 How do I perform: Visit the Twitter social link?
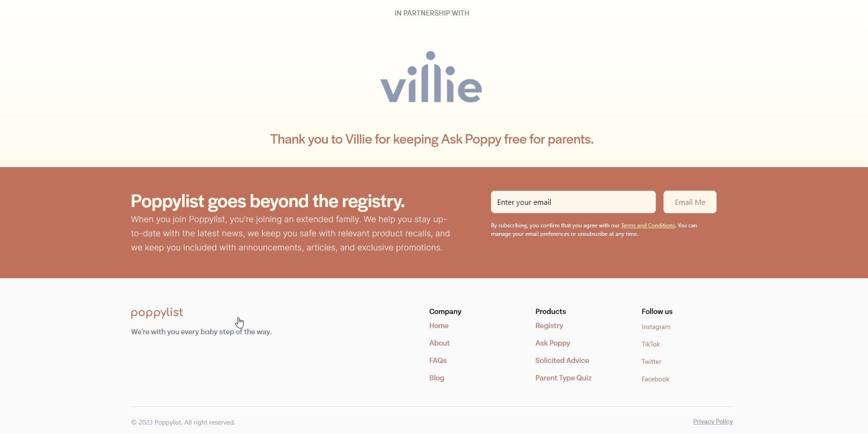point(651,362)
